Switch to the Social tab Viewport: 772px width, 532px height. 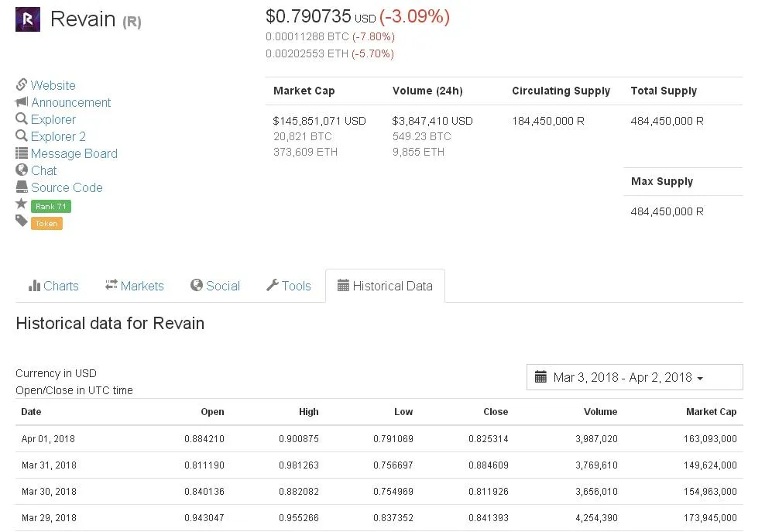pos(215,286)
